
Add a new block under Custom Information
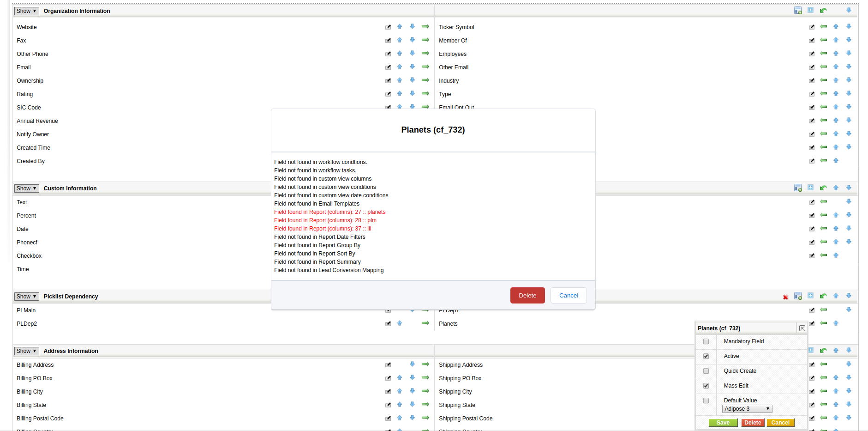(811, 188)
